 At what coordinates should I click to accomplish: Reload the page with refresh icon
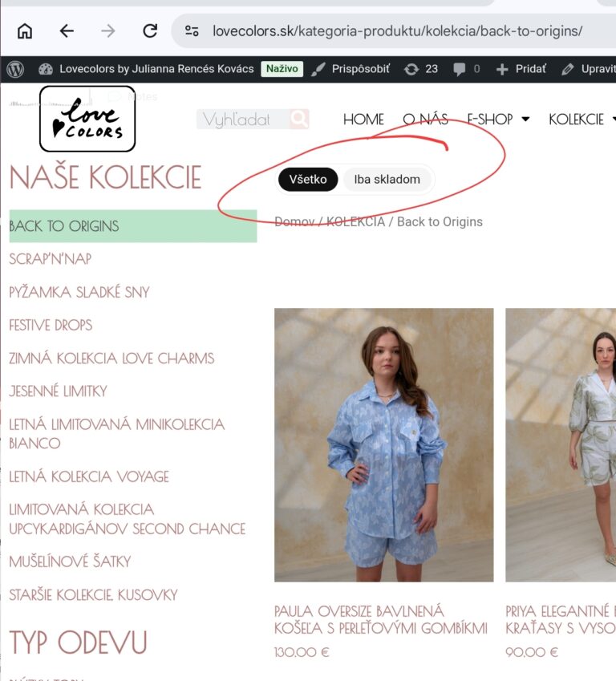coord(150,31)
